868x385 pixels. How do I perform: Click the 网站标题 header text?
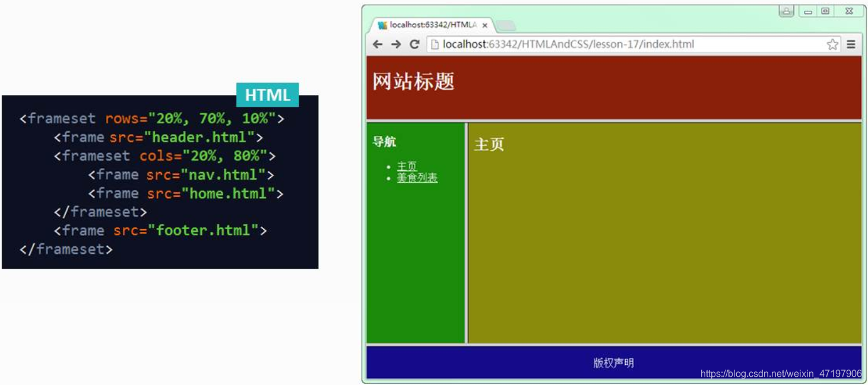(413, 81)
